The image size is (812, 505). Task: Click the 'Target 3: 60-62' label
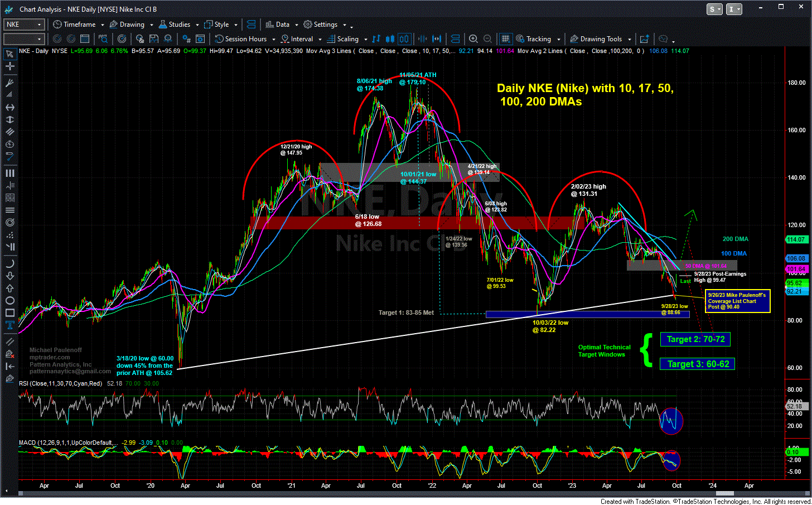pos(698,364)
